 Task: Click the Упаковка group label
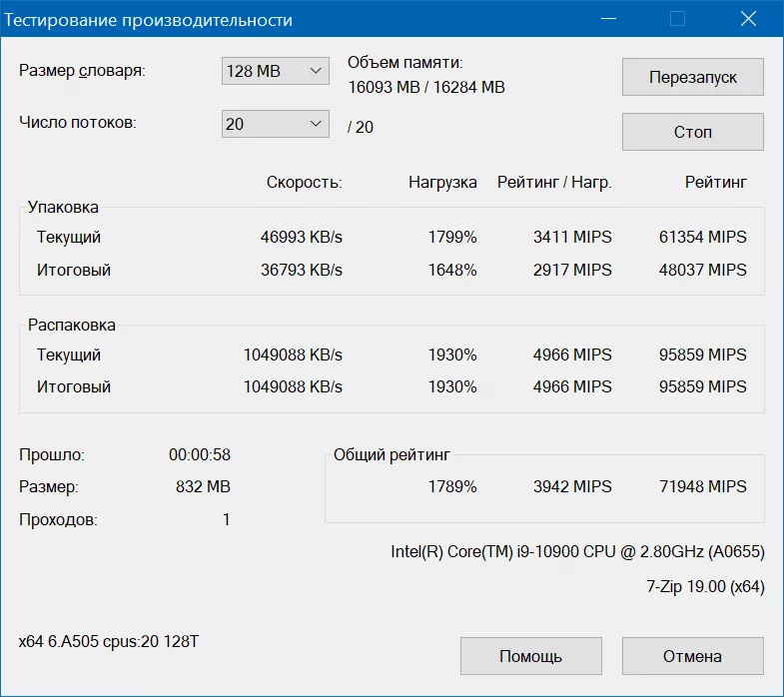[63, 207]
